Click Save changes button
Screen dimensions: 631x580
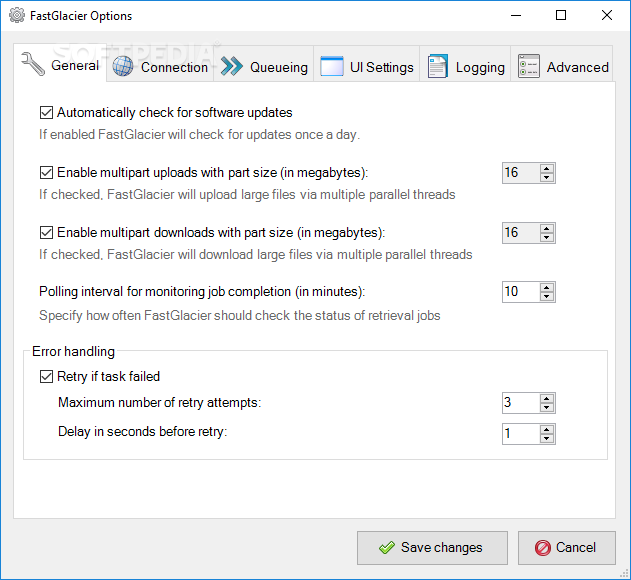tap(432, 548)
